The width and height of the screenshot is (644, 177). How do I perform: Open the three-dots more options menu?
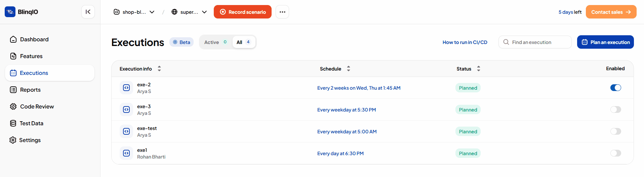pos(282,12)
